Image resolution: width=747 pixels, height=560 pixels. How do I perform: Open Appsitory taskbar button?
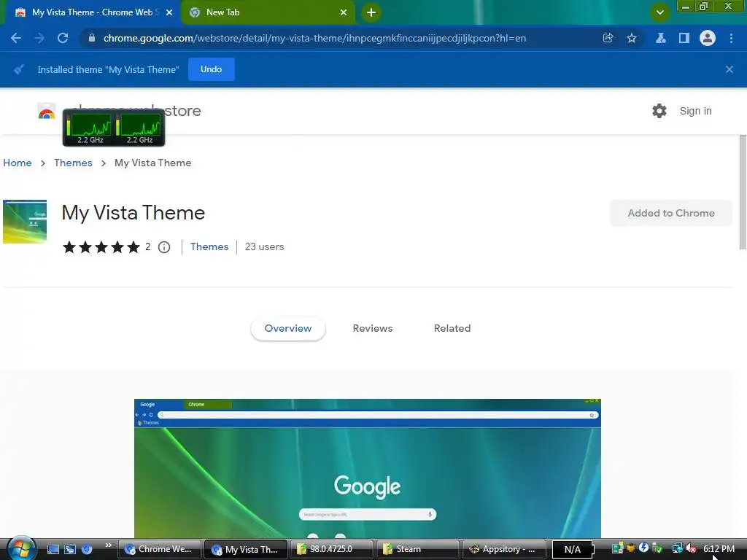(x=505, y=550)
